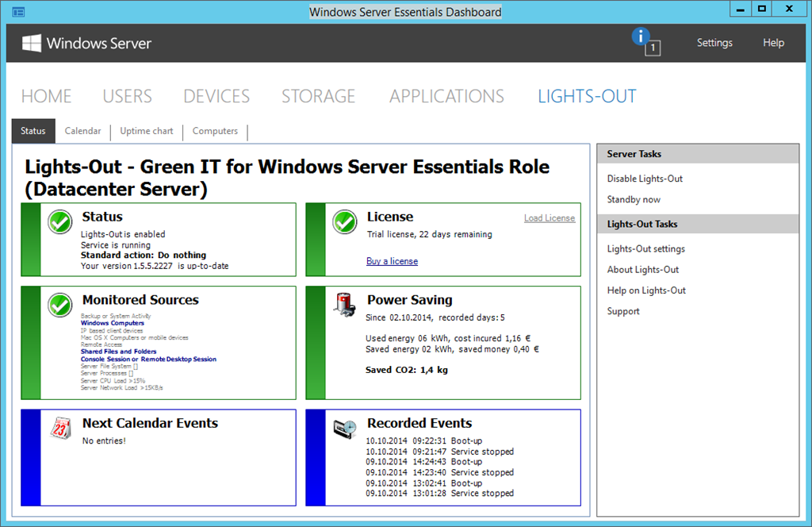Click the dashboard window system menu icon
Screen dimensions: 812x527
[x=19, y=12]
